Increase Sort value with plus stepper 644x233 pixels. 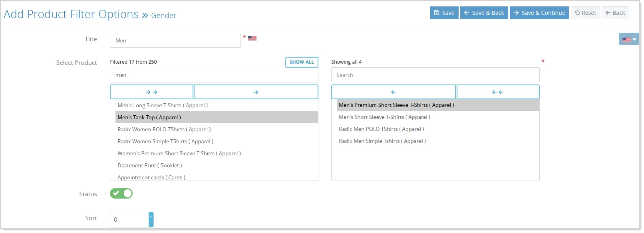coord(151,216)
